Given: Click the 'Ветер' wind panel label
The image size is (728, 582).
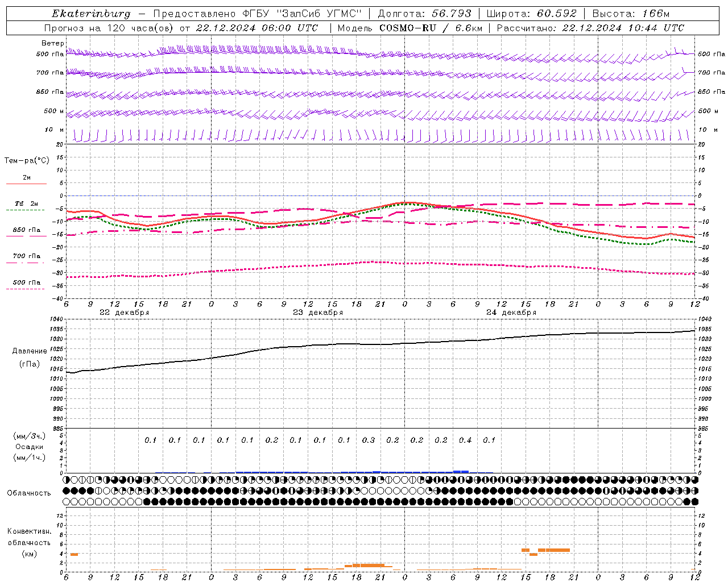Looking at the screenshot, I should [52, 43].
